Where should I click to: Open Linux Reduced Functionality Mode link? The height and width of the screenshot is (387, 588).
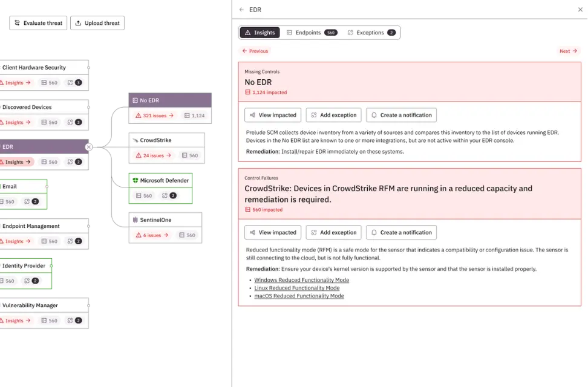pos(297,288)
